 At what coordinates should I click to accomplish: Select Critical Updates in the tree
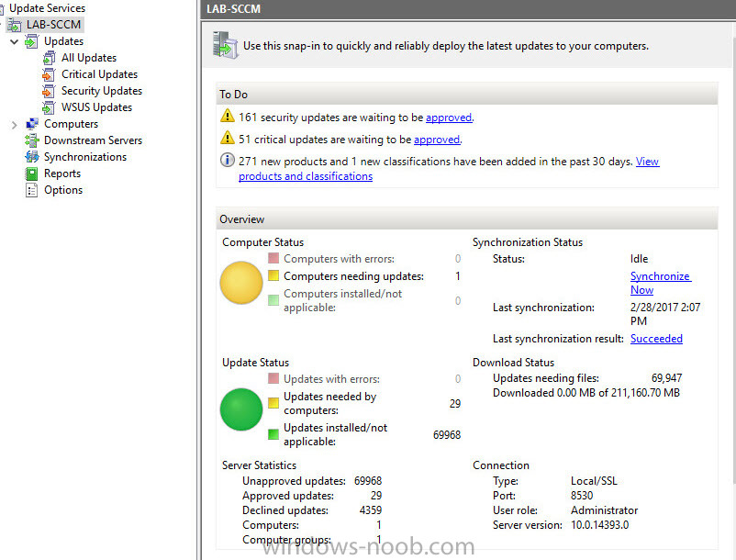pyautogui.click(x=99, y=74)
